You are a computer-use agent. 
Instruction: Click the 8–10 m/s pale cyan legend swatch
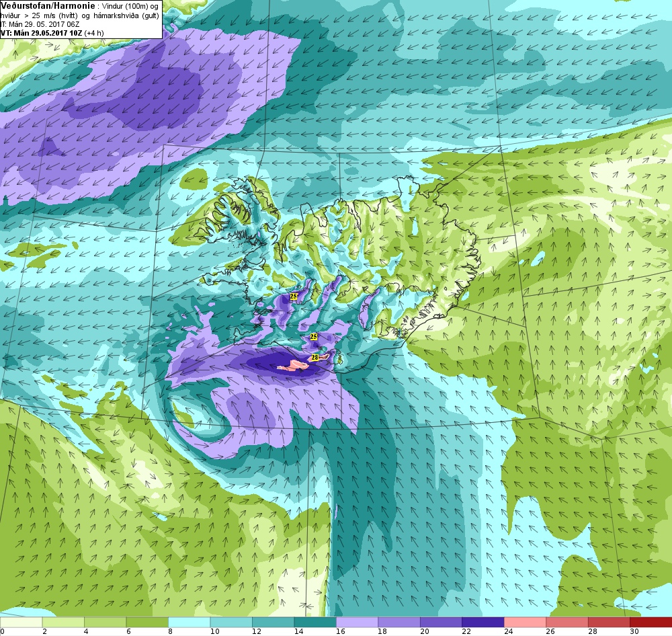(x=190, y=622)
